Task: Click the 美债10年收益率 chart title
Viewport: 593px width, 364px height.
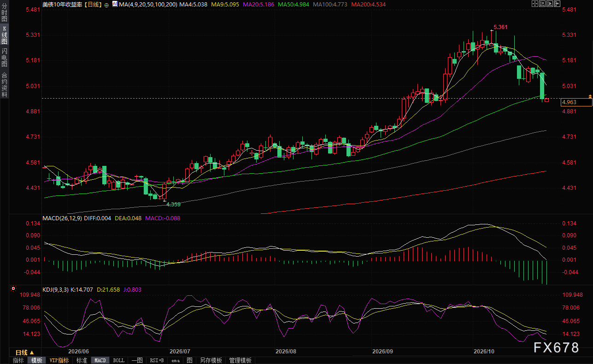Action: point(61,5)
